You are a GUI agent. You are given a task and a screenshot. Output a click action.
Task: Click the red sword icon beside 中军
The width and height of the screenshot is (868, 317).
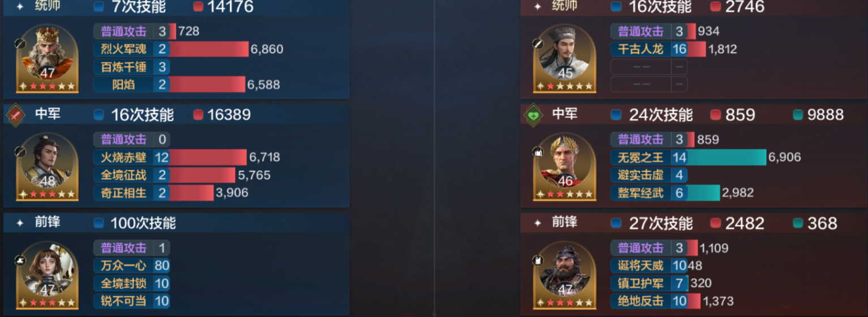point(16,115)
